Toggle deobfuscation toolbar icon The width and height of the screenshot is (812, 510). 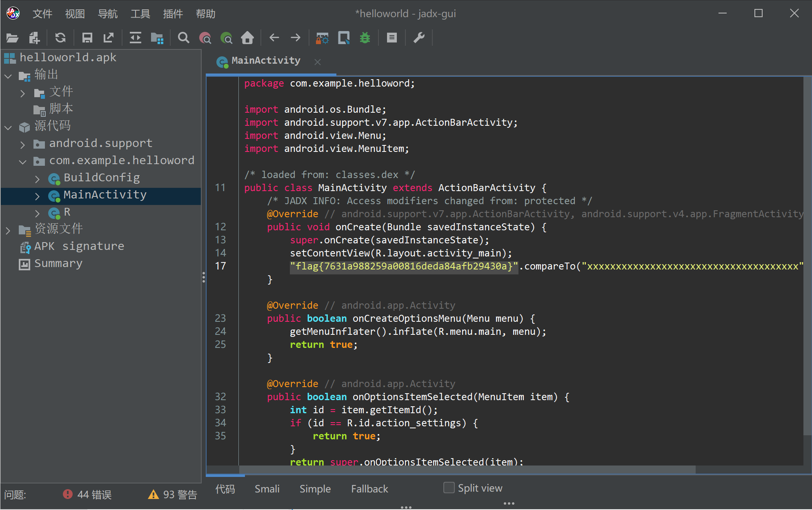coord(322,38)
